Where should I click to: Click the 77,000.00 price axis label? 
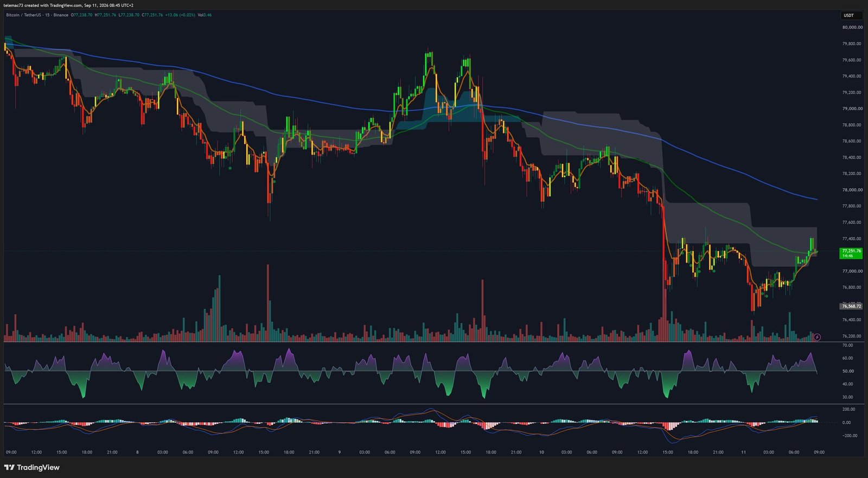click(852, 271)
